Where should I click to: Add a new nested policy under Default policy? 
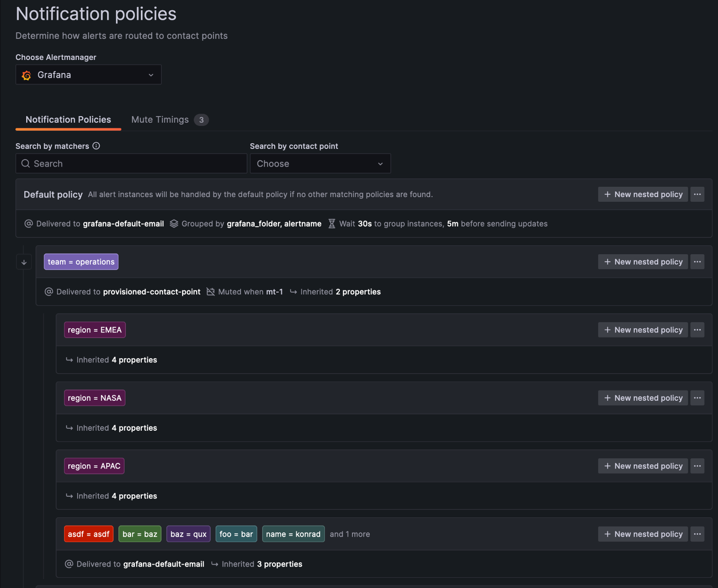(643, 194)
